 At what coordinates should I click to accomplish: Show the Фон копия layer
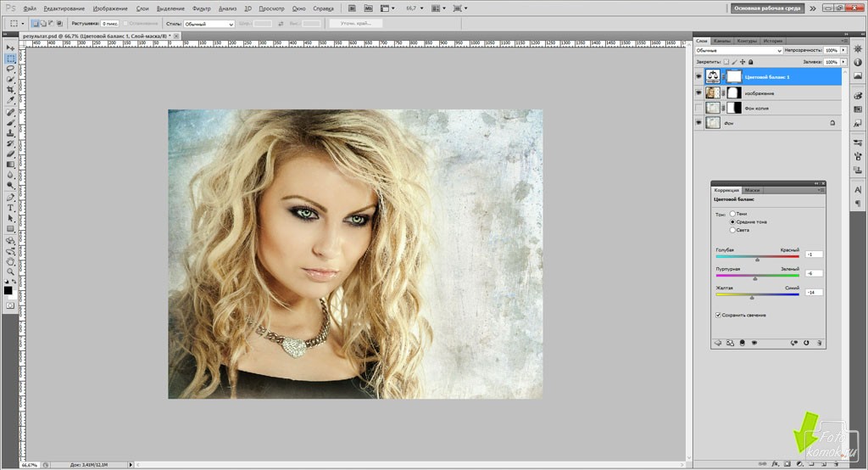(698, 108)
